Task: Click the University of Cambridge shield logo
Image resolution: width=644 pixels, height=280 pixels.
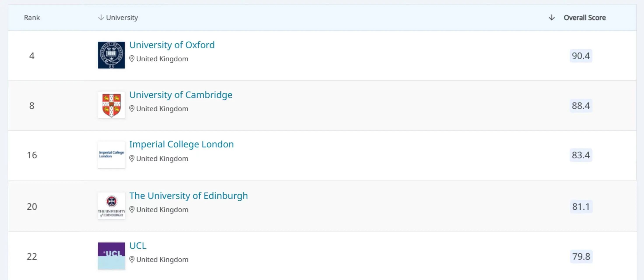Action: 111,105
